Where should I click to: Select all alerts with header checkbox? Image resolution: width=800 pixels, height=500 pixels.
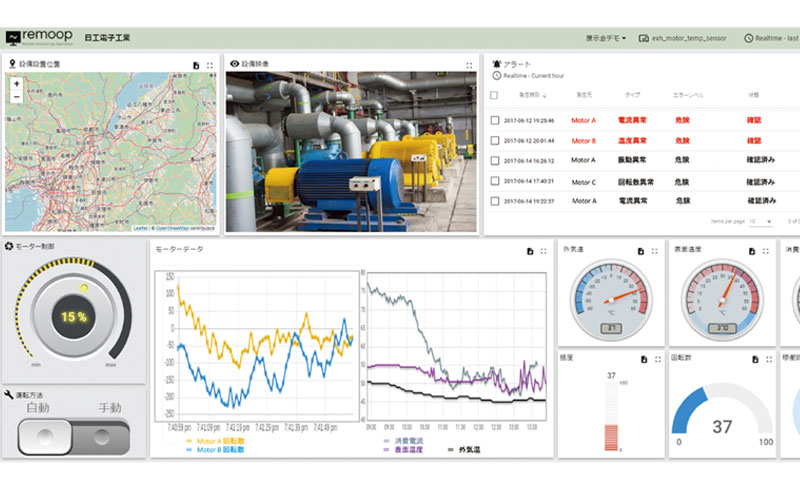pos(495,96)
